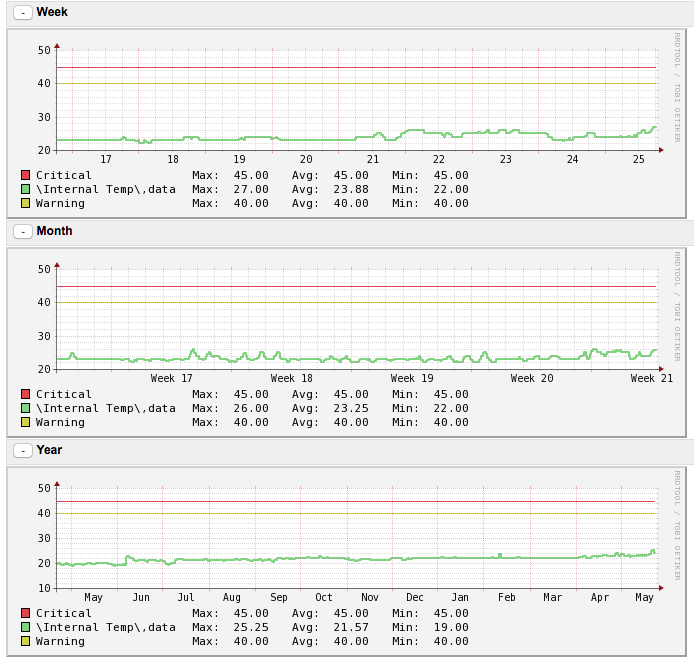The height and width of the screenshot is (665, 694).
Task: Click the Year section heading
Action: 50,450
